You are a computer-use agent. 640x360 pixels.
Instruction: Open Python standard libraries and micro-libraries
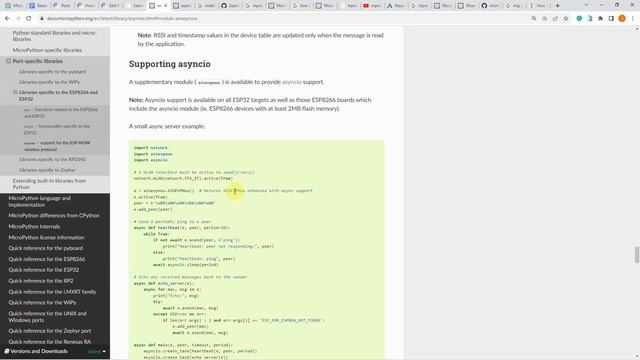pyautogui.click(x=54, y=36)
